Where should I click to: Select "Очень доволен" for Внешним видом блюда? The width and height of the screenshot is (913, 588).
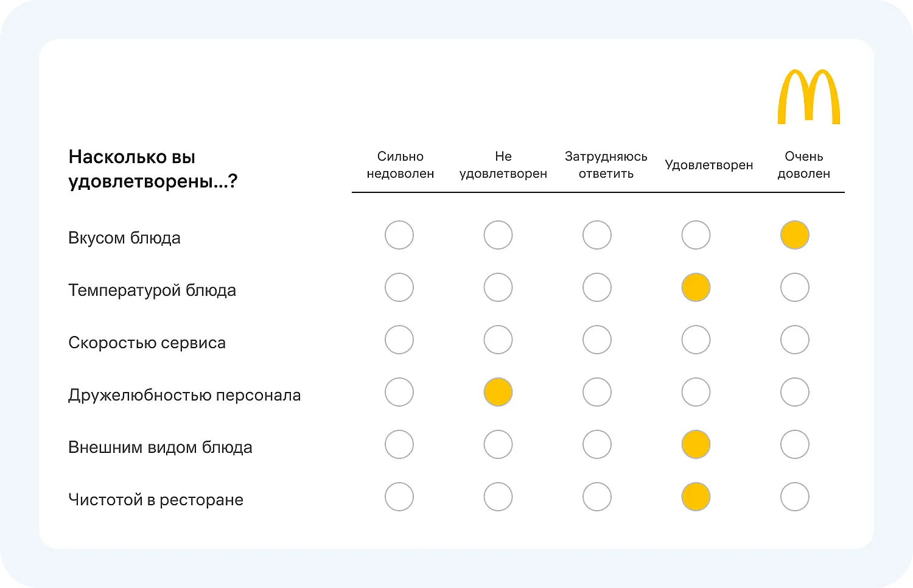tap(794, 444)
